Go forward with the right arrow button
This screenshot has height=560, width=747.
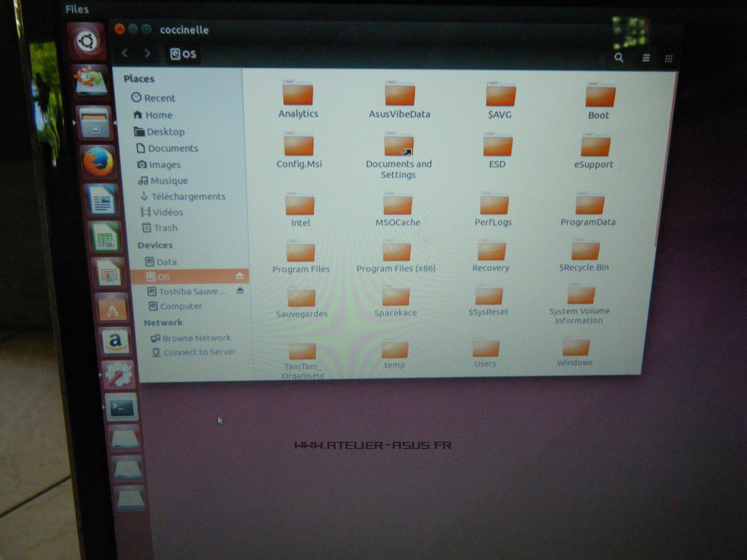click(x=147, y=53)
